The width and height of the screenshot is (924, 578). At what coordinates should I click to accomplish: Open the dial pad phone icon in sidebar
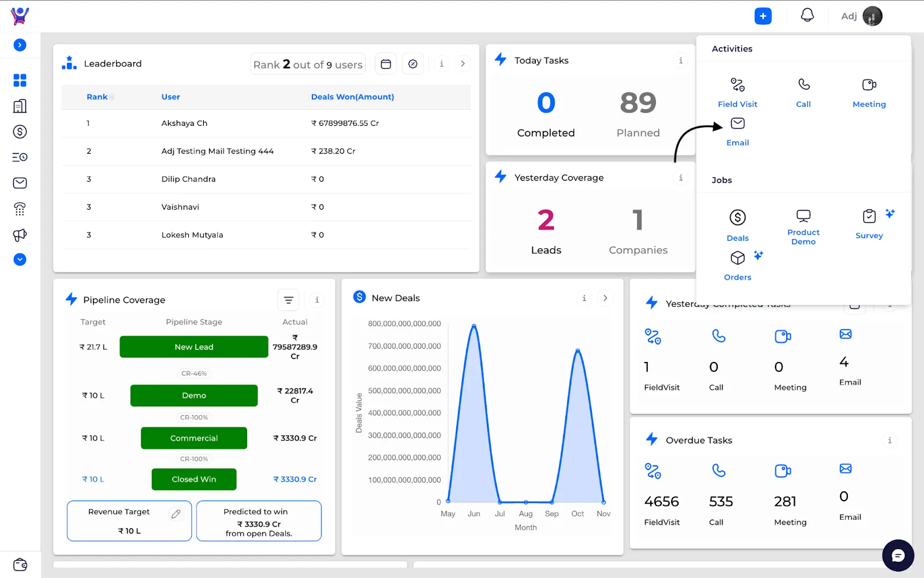[x=20, y=209]
